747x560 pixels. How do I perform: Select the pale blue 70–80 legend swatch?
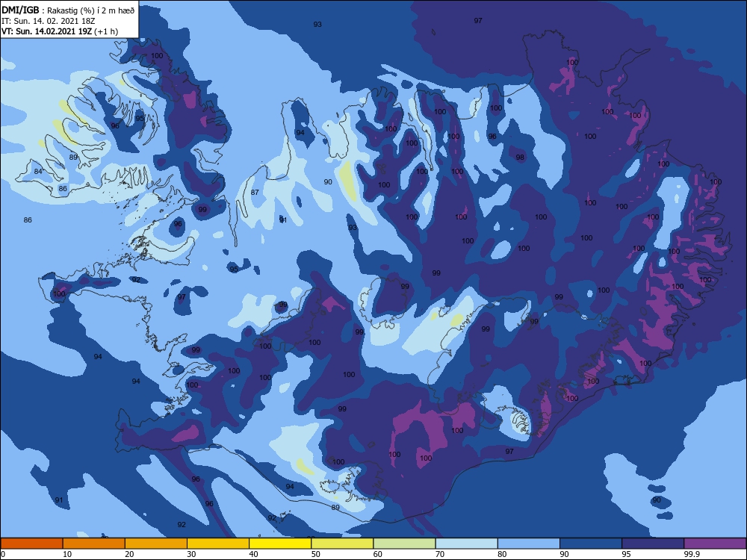466,544
